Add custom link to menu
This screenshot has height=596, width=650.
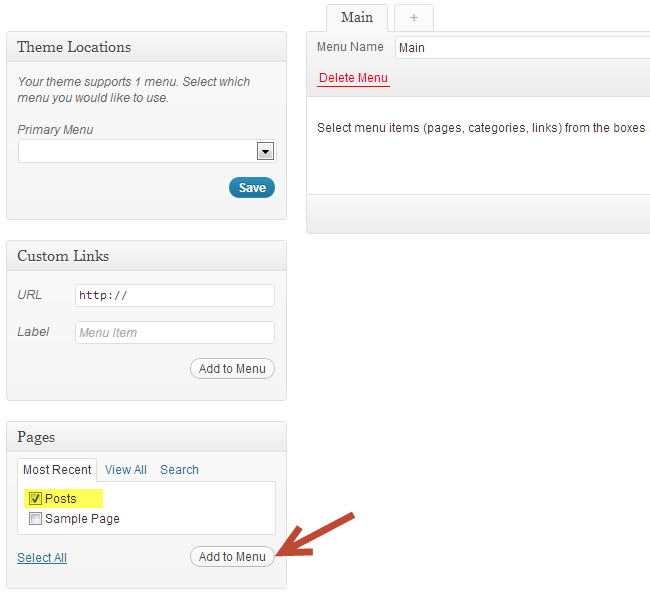(x=232, y=368)
